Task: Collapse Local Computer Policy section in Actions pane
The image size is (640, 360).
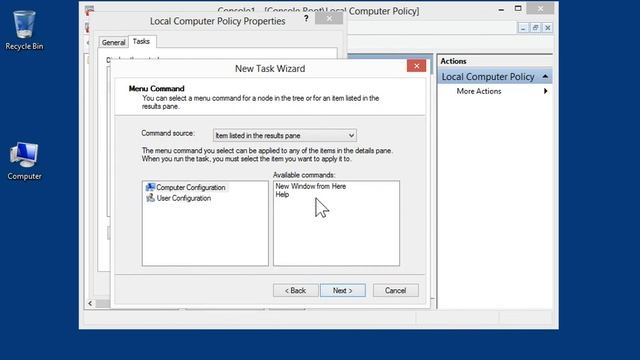Action: [545, 77]
